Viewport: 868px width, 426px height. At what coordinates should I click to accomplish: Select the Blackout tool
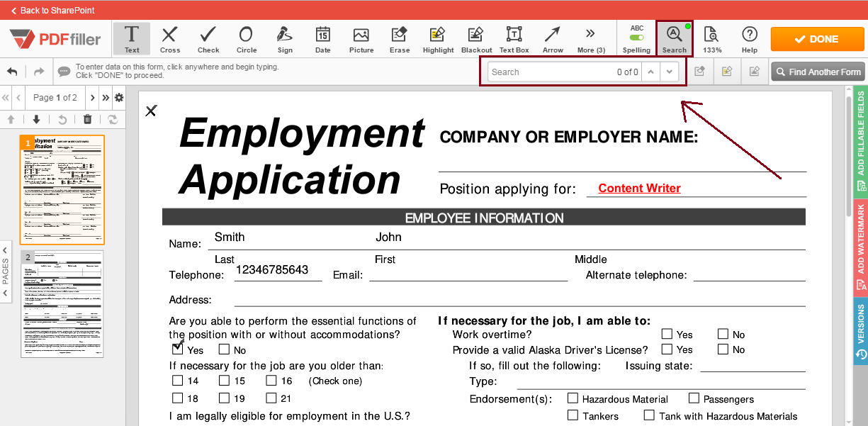click(x=476, y=39)
